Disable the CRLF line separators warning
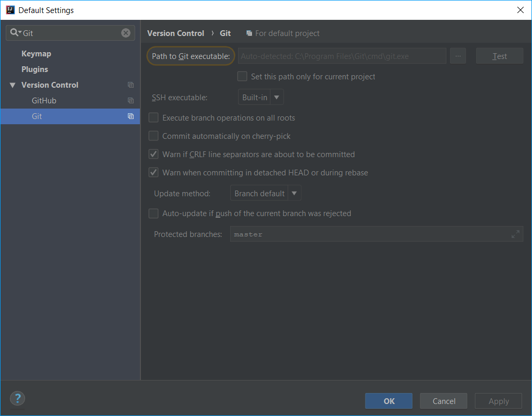Screen dimensions: 532x416 [153, 154]
